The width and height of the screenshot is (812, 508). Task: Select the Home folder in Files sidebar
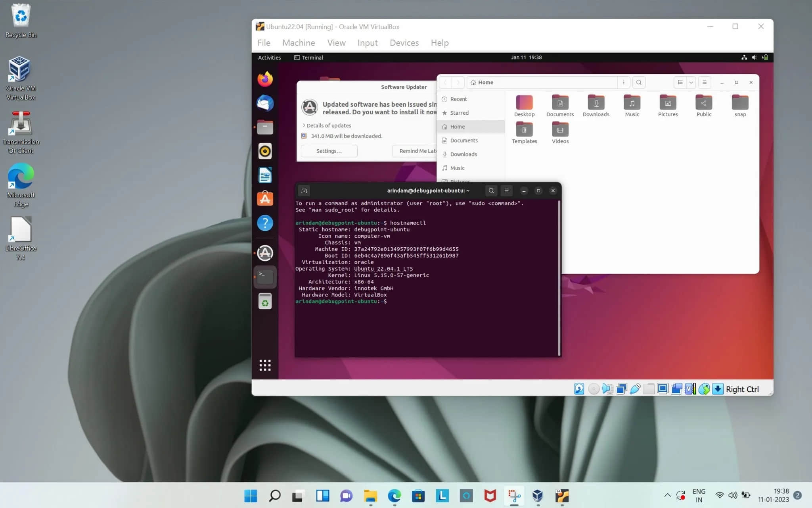click(458, 127)
